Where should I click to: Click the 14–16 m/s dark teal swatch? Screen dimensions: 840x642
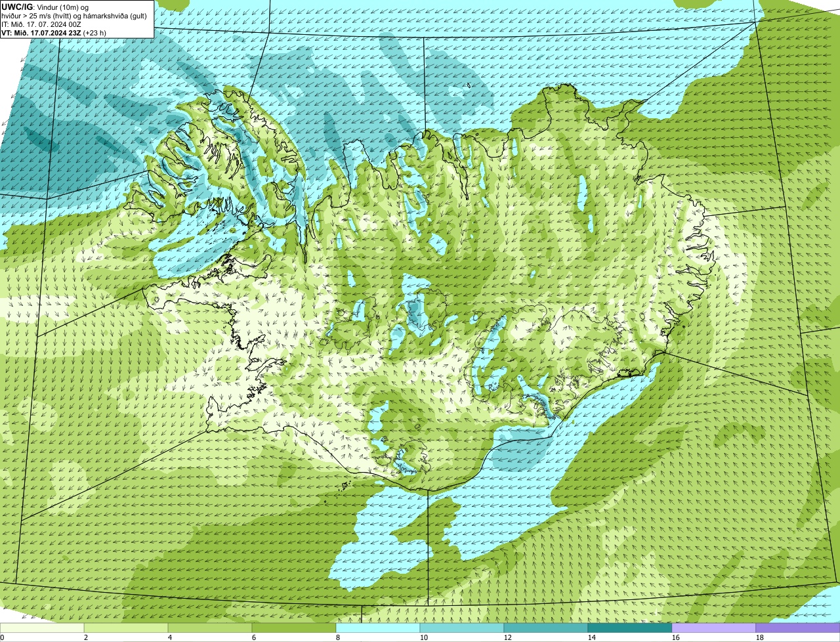click(630, 628)
